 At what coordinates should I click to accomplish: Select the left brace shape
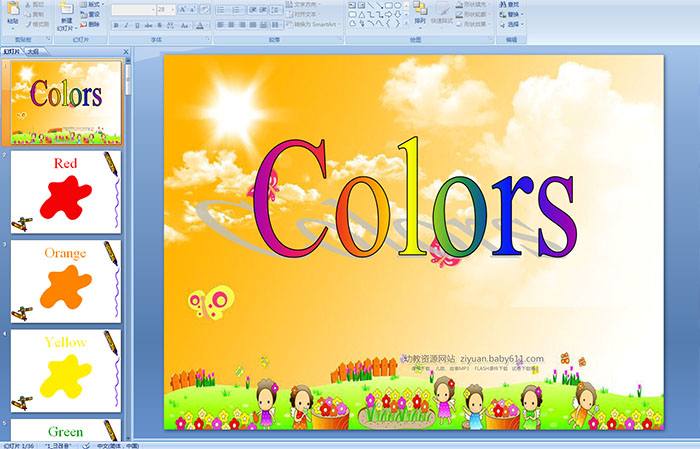pos(388,23)
